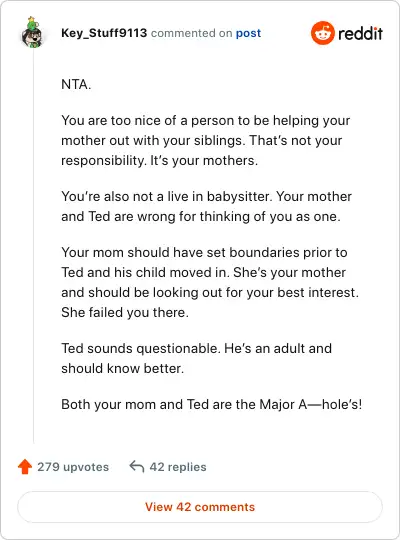Image resolution: width=400 pixels, height=540 pixels.
Task: Click the "NTA." verdict text
Action: point(76,84)
